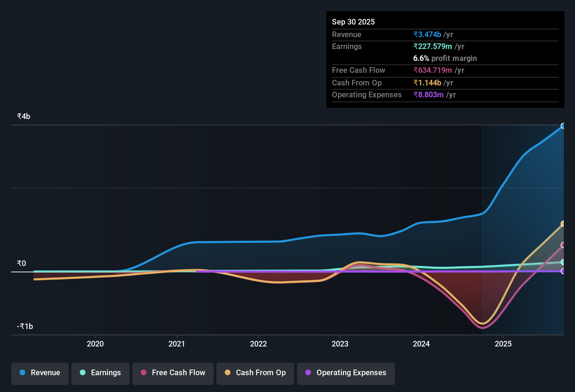Click the orange Cash From Op legend dot
Screen dimensions: 575x392
point(228,373)
